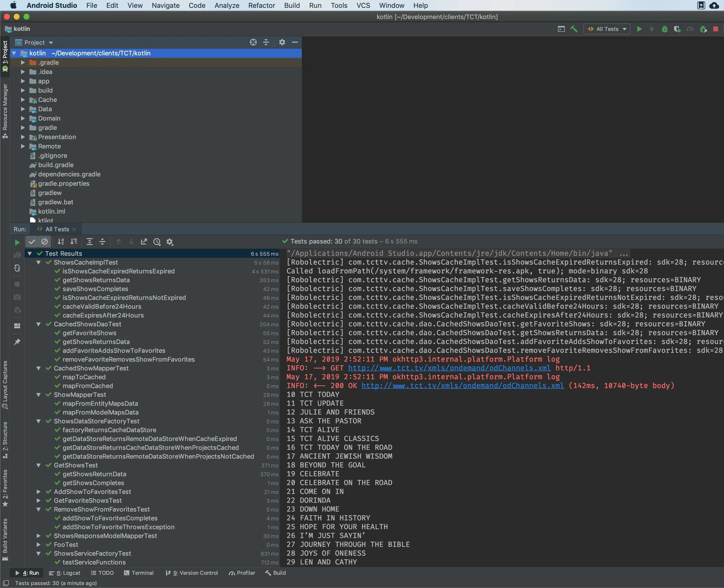
Task: Open the Refactor menu
Action: tap(262, 5)
